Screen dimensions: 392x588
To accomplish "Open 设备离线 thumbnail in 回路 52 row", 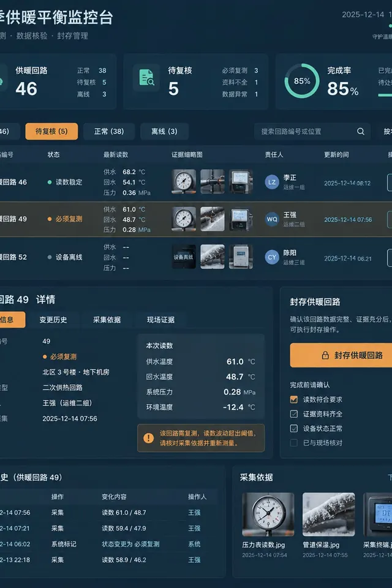I will tap(184, 257).
